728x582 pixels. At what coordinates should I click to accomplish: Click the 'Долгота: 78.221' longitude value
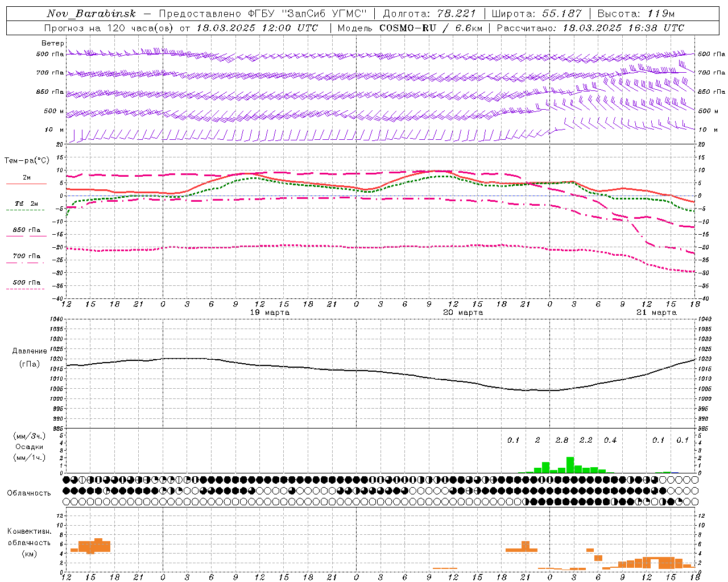pyautogui.click(x=429, y=14)
